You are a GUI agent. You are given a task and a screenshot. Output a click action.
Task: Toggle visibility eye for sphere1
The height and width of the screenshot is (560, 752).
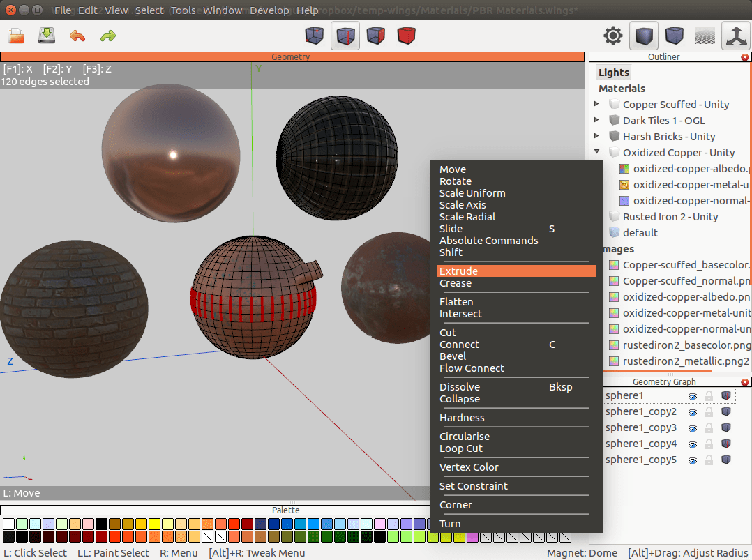tap(693, 397)
